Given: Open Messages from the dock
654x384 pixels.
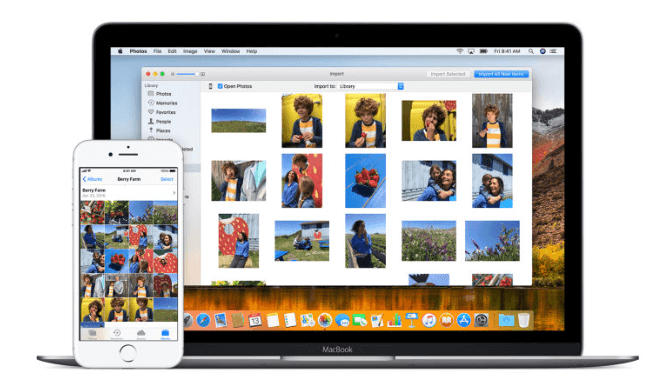Looking at the screenshot, I should (x=342, y=320).
